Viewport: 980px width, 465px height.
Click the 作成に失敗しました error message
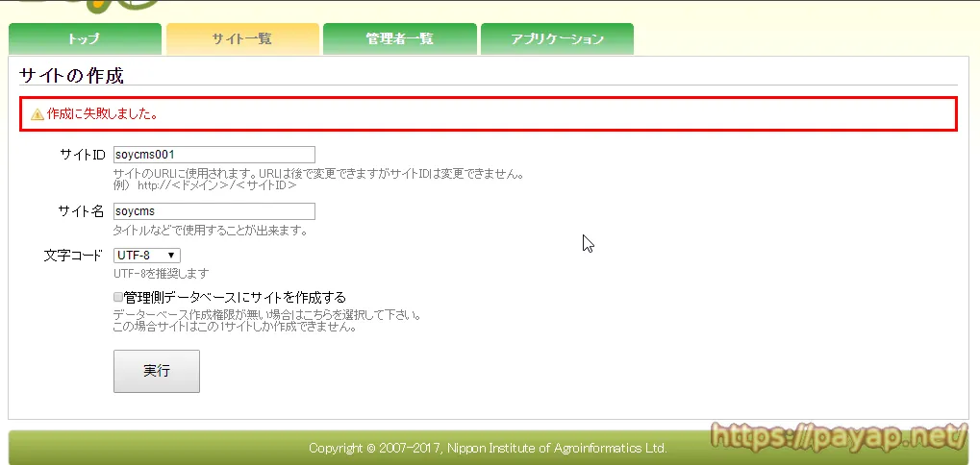tap(103, 114)
